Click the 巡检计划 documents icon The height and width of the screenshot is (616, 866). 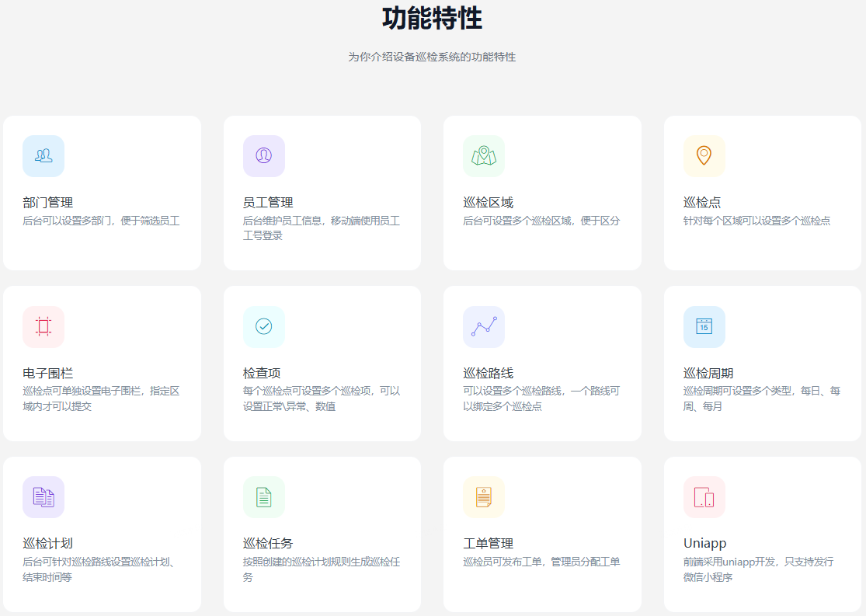click(43, 497)
